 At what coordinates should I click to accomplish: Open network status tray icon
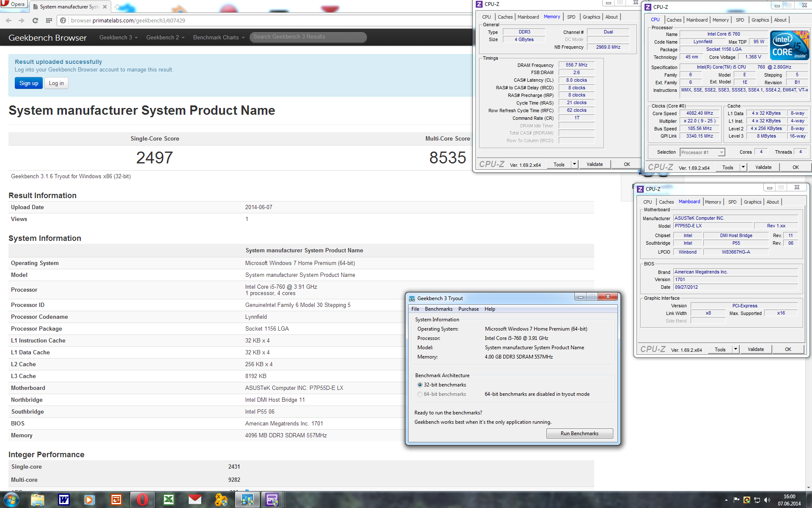tap(757, 500)
